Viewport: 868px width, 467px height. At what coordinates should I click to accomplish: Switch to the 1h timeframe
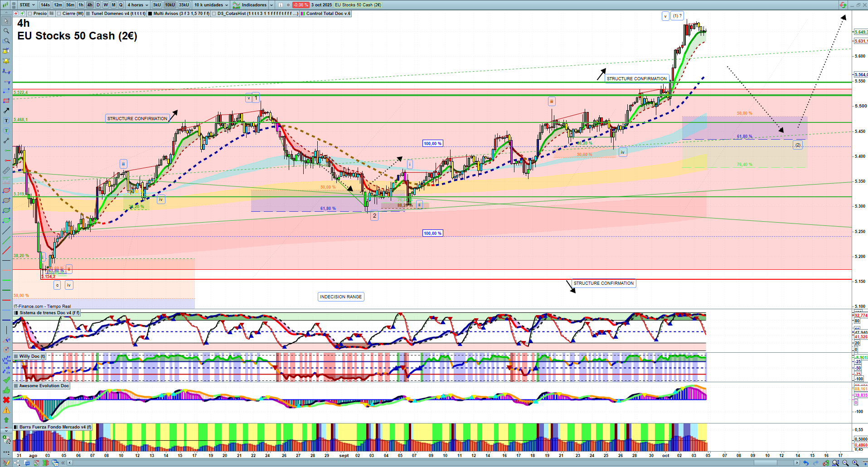(81, 5)
